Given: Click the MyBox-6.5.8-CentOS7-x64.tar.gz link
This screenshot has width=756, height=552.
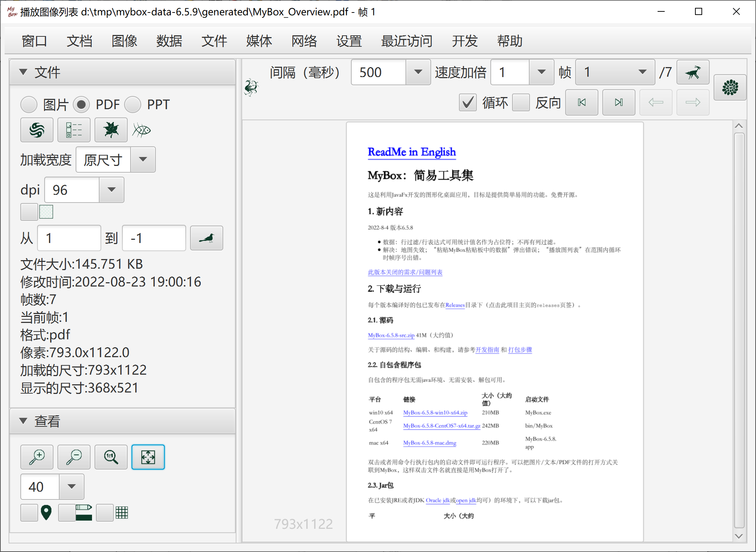Looking at the screenshot, I should [441, 426].
